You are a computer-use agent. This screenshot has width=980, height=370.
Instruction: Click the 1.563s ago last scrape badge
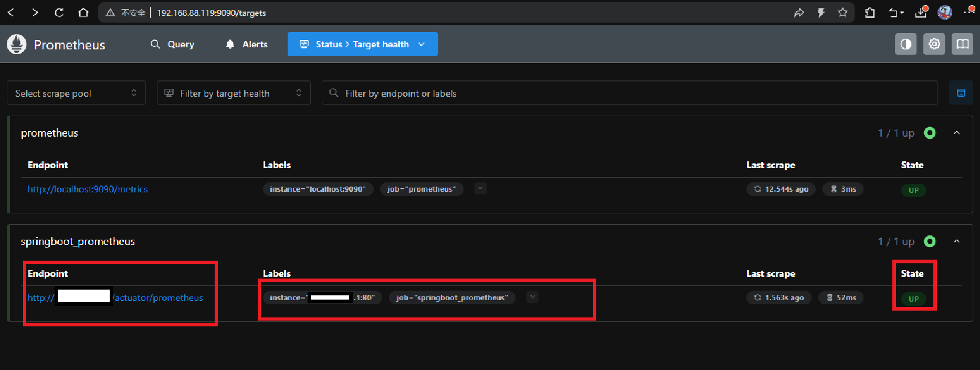[x=779, y=297]
